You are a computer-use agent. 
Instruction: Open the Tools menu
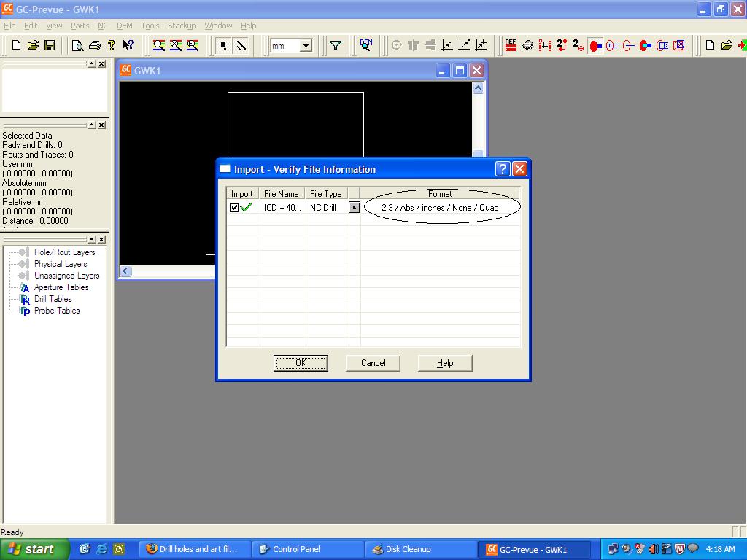coord(150,26)
